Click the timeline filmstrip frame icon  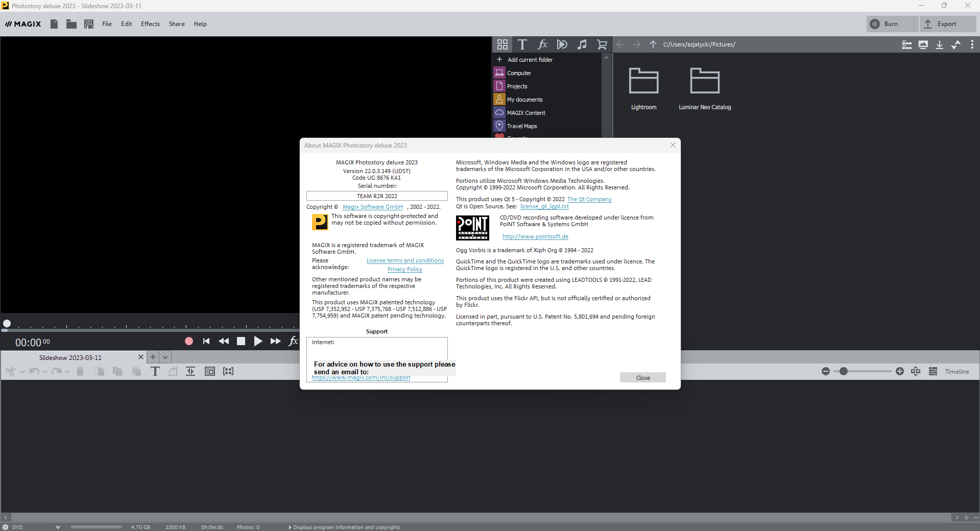[210, 371]
